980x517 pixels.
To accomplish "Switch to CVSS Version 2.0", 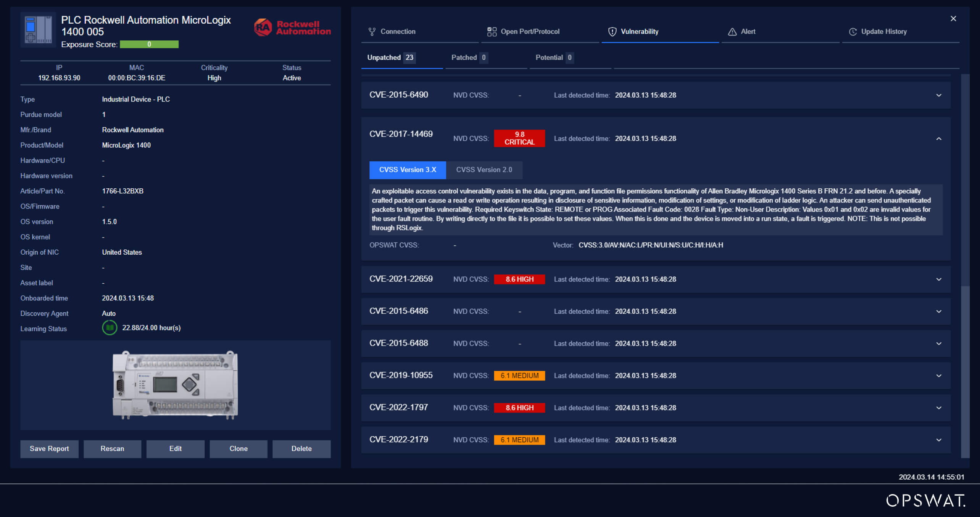I will point(484,170).
